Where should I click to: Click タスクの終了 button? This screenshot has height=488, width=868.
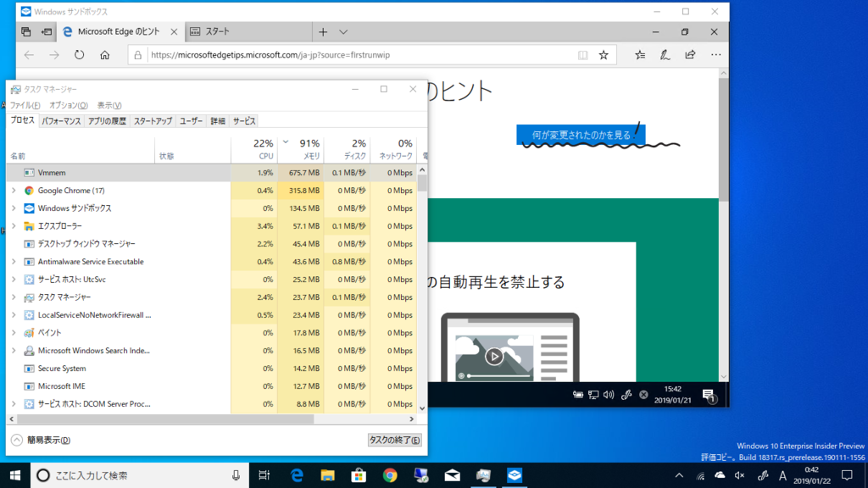(x=395, y=440)
